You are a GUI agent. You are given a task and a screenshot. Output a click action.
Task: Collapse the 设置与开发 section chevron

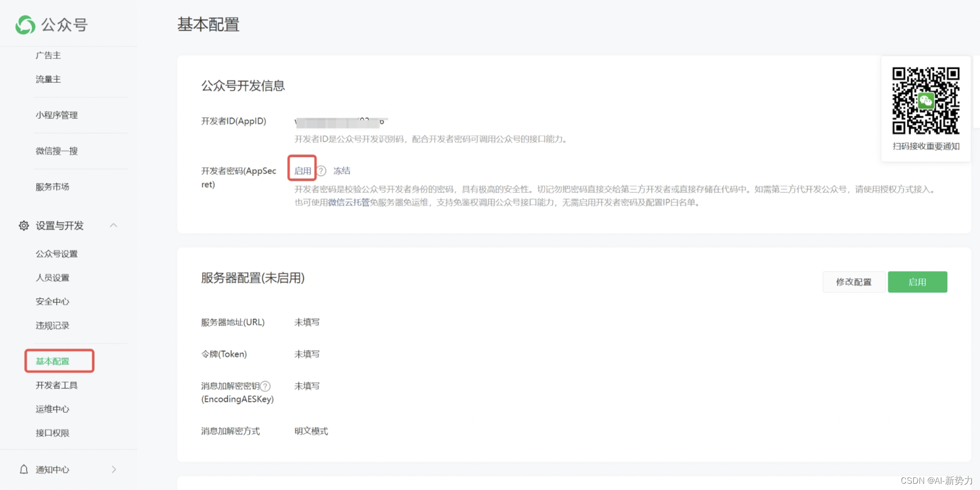114,225
